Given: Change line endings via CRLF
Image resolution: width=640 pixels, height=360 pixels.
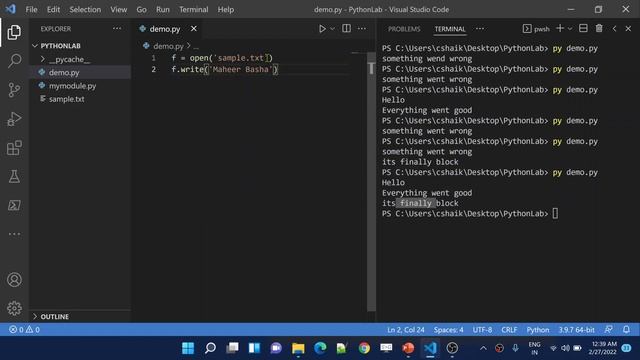Looking at the screenshot, I should click(x=509, y=329).
